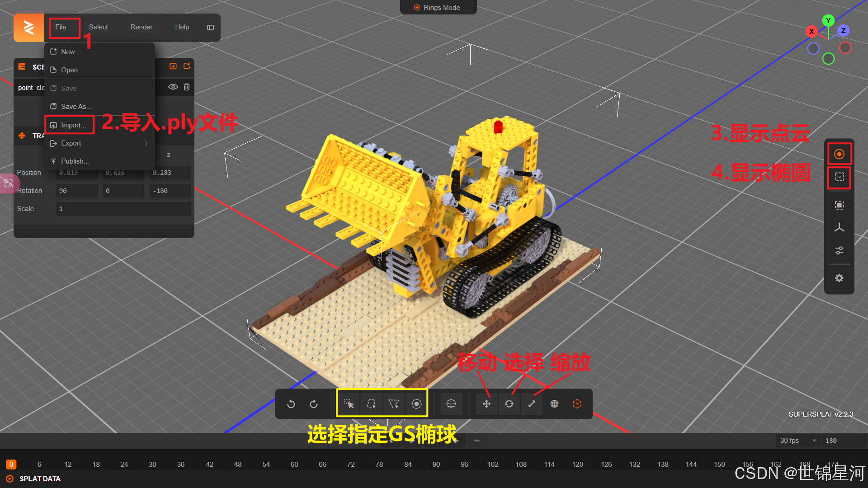Collapse the left panel via sidebar icon
This screenshot has width=868, height=488.
pos(210,28)
